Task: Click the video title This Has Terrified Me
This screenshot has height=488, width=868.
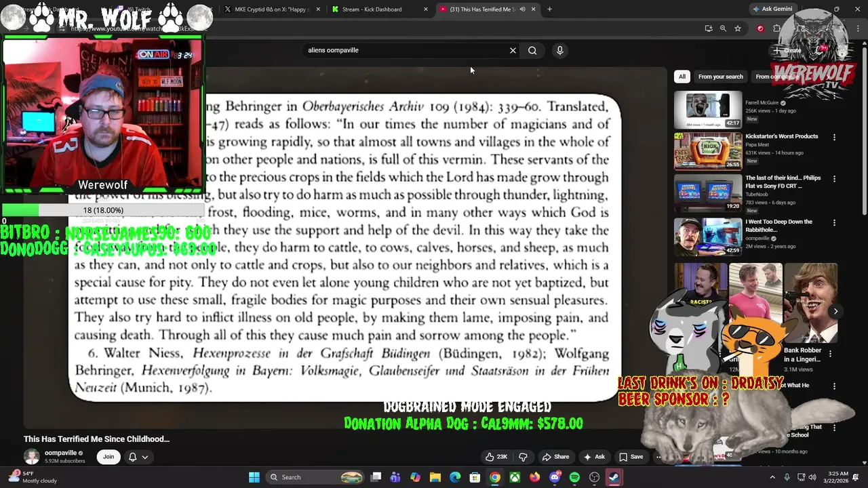Action: [96, 439]
